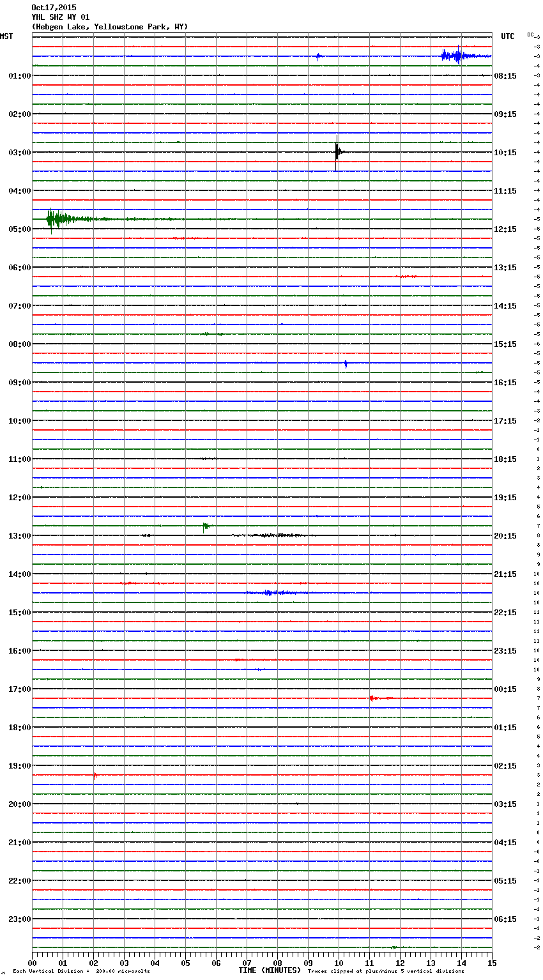Click the 03 minute tick label on bottom axis
The width and height of the screenshot is (543, 980).
point(124,963)
